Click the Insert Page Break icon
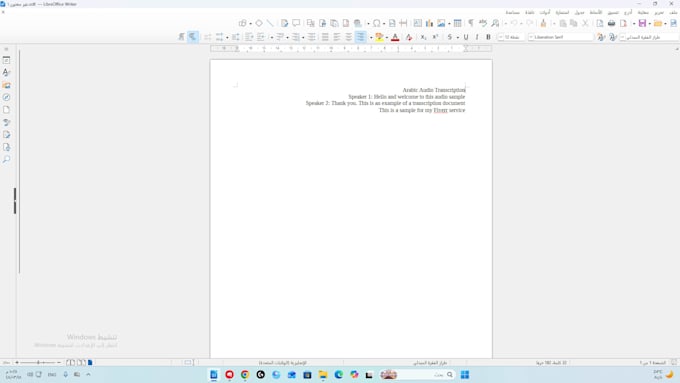Viewport: 680px width, 383px height. pyautogui.click(x=403, y=23)
